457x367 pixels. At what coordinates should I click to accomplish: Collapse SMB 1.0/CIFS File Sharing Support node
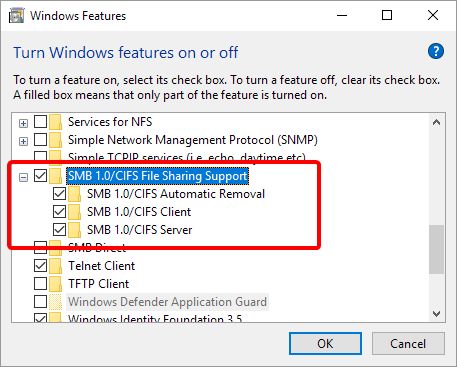coord(23,177)
